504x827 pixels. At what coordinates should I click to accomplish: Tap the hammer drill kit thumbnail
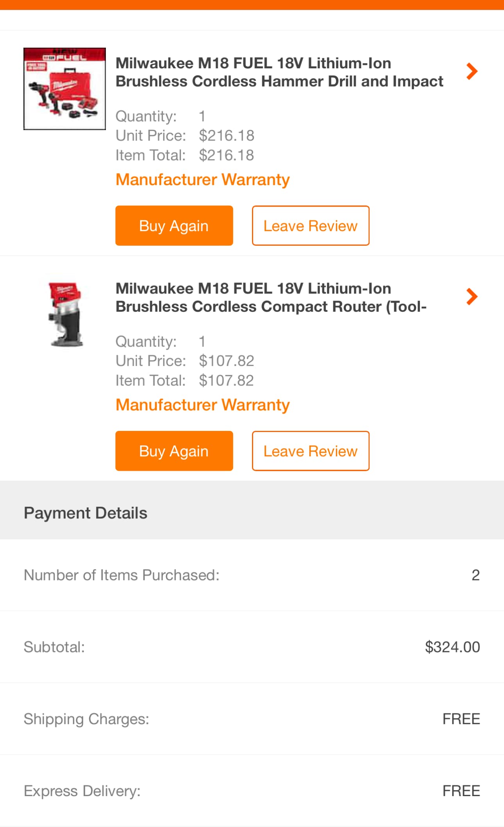tap(64, 89)
